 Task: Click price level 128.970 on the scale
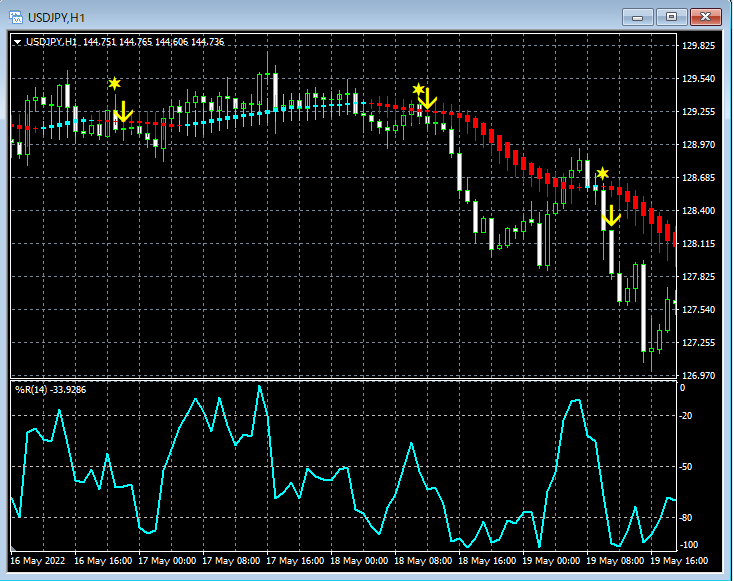click(698, 145)
